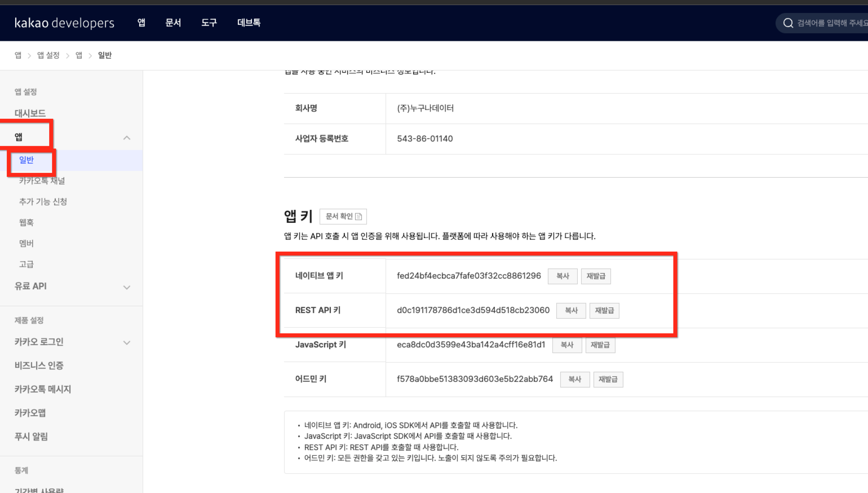The image size is (868, 493).
Task: Open the 문서 확인 document link
Action: [343, 216]
